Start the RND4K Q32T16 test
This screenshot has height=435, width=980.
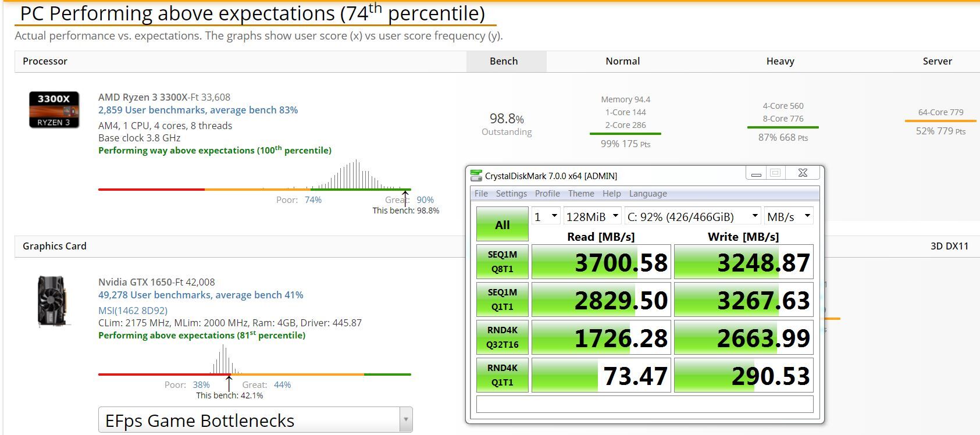503,337
